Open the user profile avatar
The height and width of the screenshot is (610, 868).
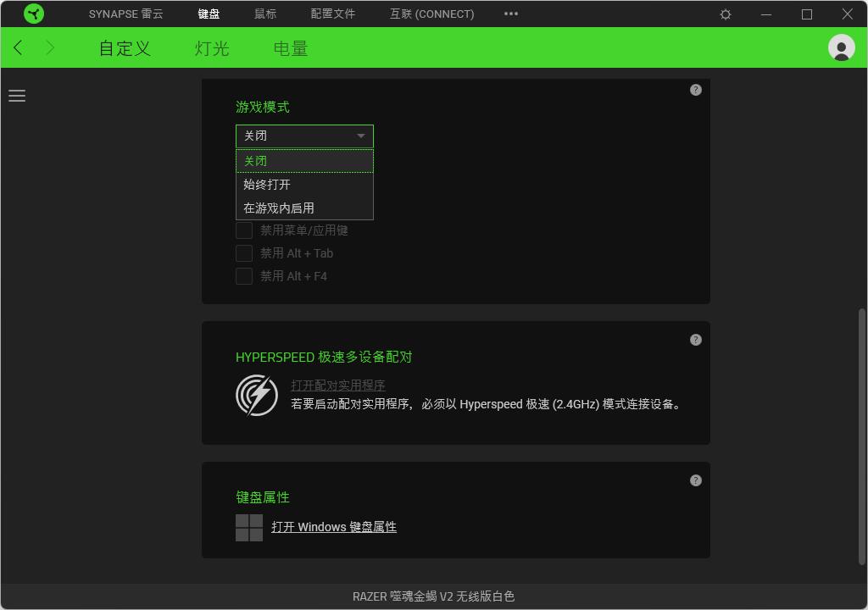(841, 47)
